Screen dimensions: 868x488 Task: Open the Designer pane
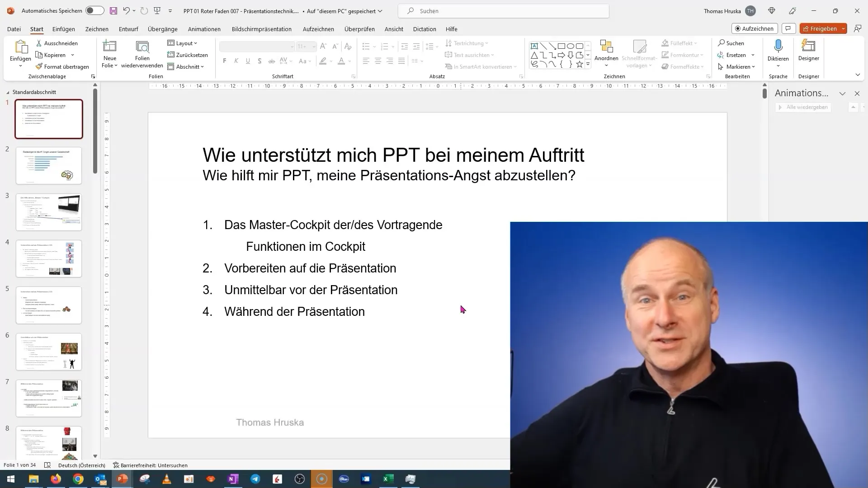coord(808,51)
